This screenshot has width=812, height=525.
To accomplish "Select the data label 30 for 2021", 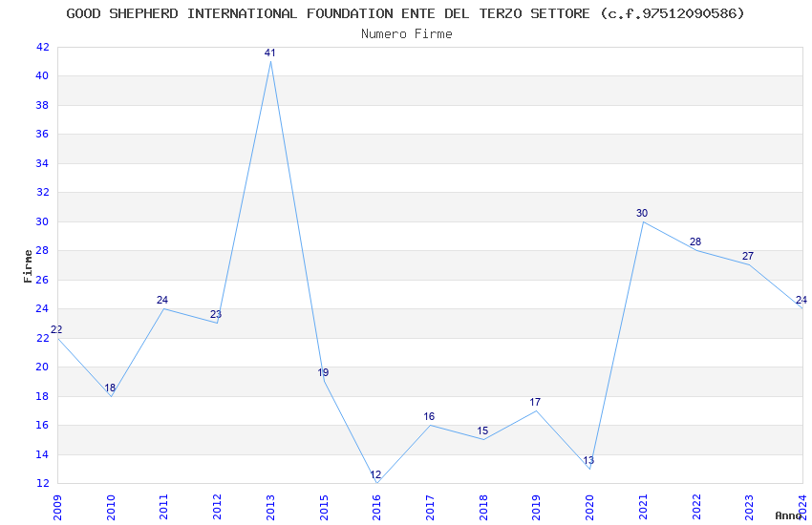I will click(642, 213).
